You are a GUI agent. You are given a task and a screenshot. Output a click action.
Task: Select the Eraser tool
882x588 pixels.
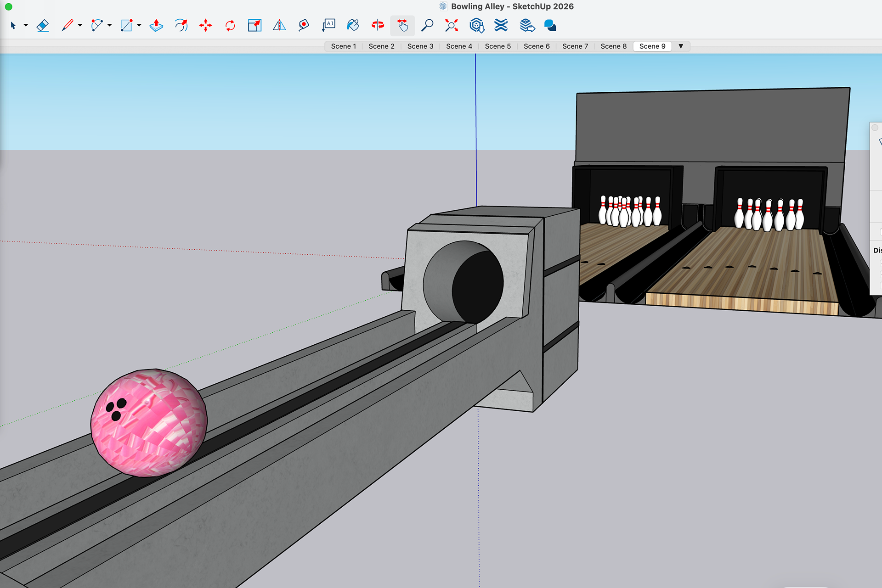point(43,25)
